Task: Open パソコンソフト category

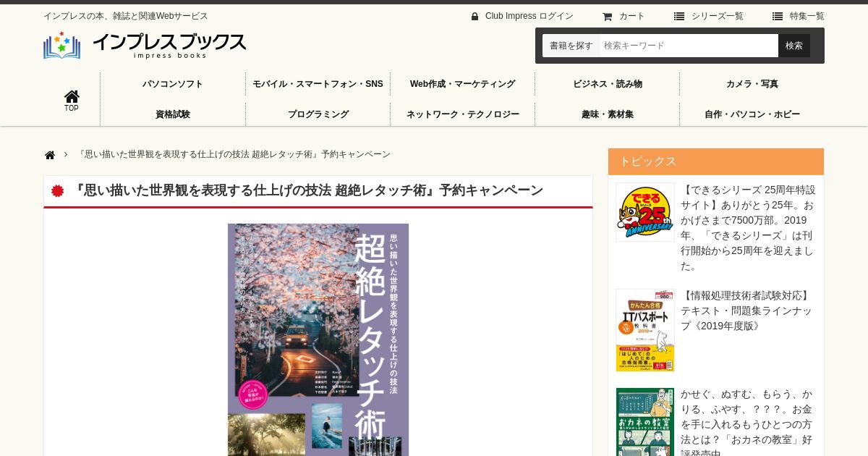Action: pos(173,84)
